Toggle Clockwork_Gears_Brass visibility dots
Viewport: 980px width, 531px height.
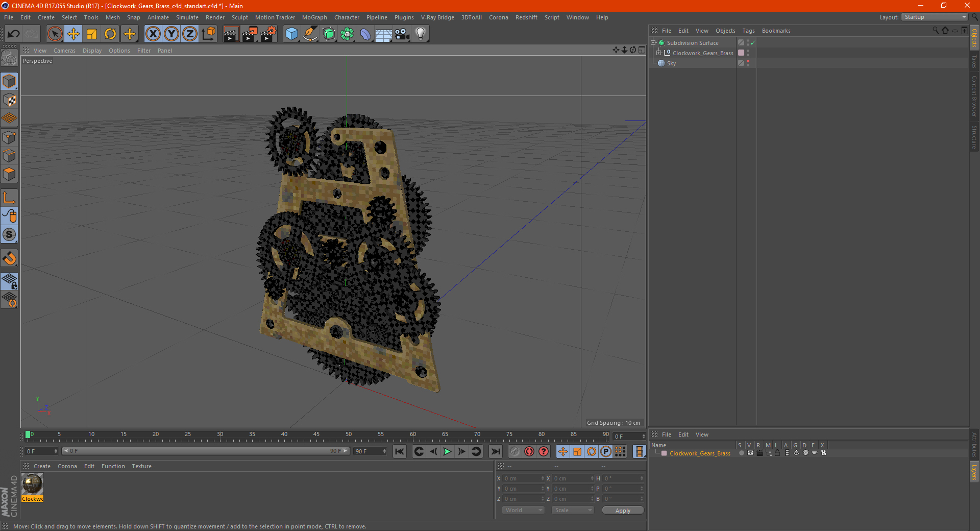(x=748, y=53)
